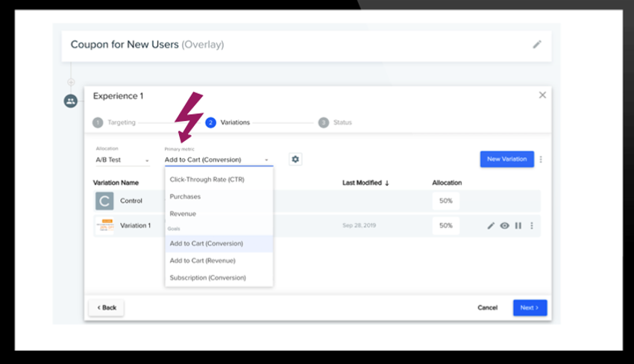Click the New Variation button
The width and height of the screenshot is (634, 364).
click(506, 159)
